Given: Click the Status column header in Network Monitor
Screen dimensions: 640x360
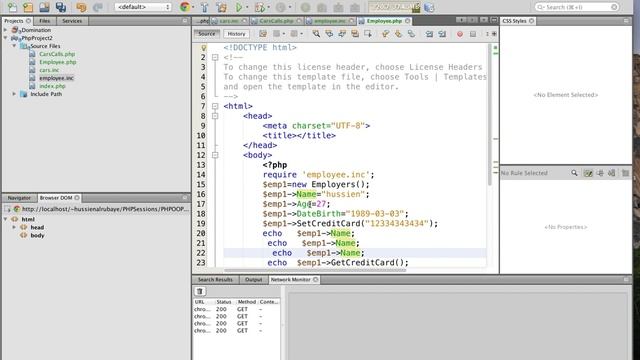Looking at the screenshot, I should 224,302.
